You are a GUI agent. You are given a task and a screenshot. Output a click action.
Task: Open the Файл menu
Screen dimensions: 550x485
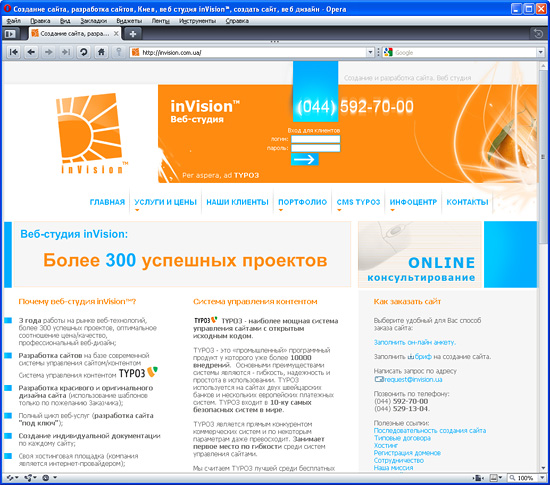click(x=13, y=21)
